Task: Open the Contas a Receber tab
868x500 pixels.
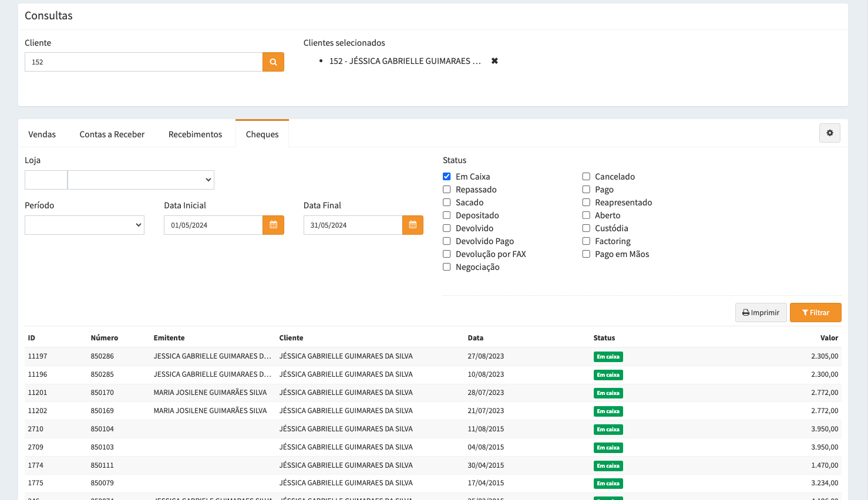Action: pyautogui.click(x=112, y=134)
